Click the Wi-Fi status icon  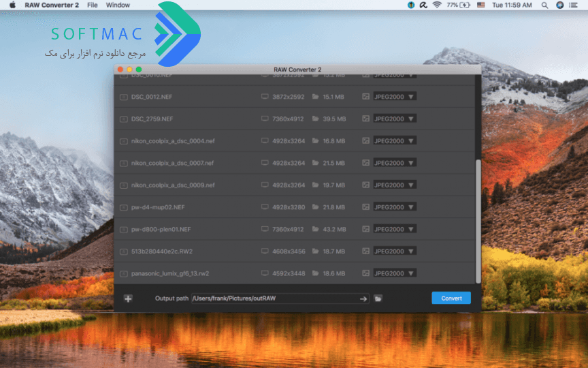coord(437,5)
